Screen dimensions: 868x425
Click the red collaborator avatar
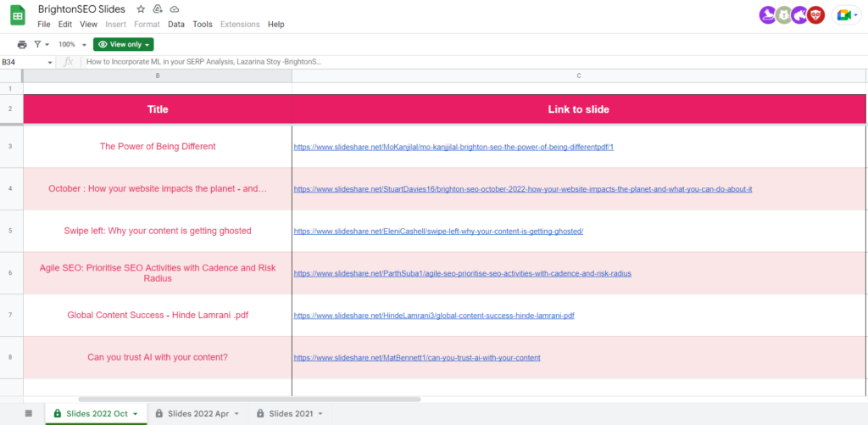pyautogui.click(x=816, y=15)
